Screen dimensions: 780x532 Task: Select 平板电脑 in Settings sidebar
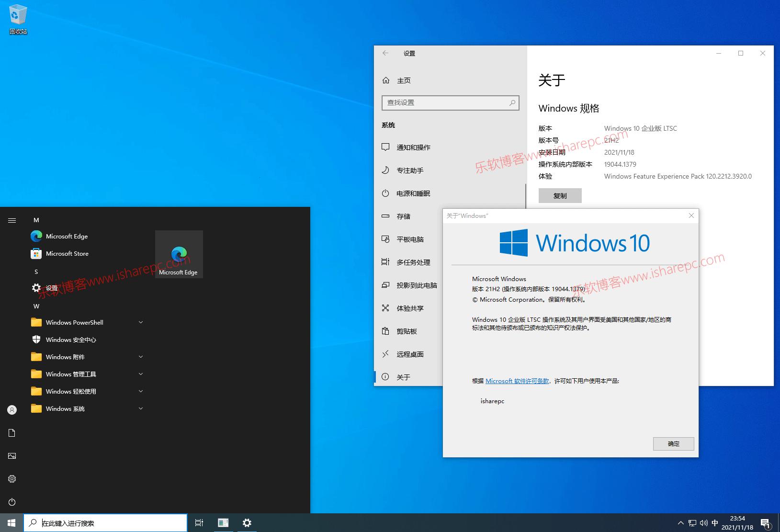[x=408, y=239]
